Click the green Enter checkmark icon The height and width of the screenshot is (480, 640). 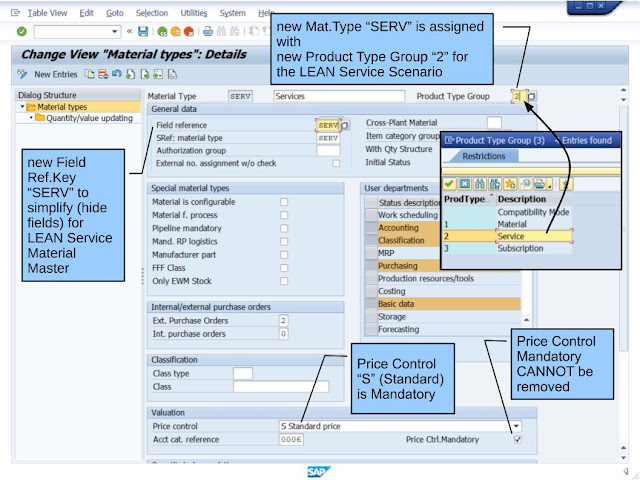point(22,31)
